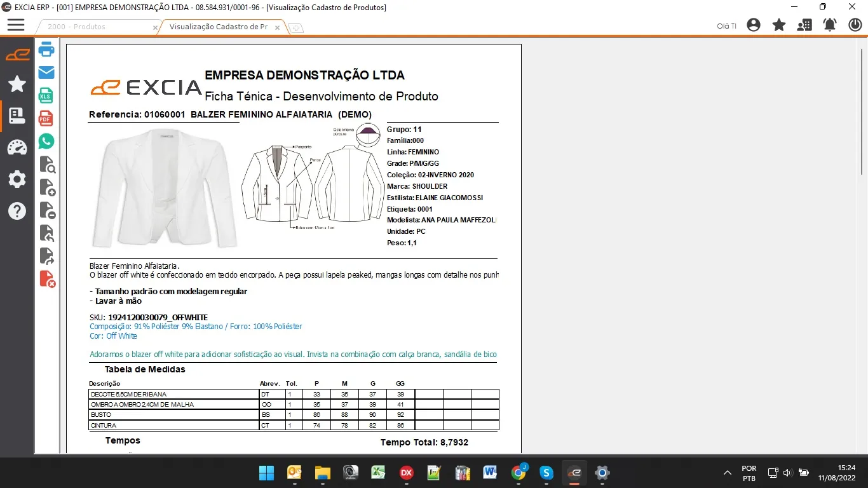
Task: Open the user profile icon
Action: point(754,25)
